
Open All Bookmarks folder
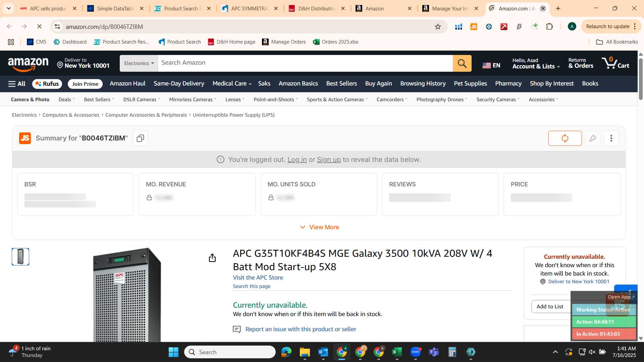click(x=617, y=42)
